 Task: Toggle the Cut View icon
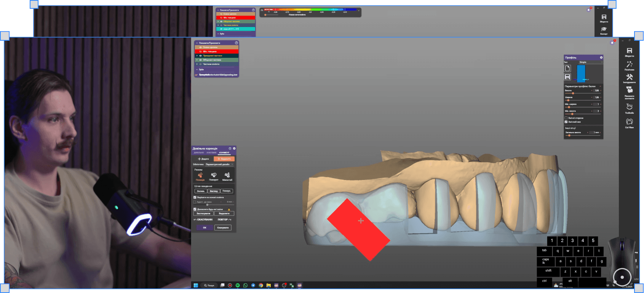pyautogui.click(x=629, y=121)
